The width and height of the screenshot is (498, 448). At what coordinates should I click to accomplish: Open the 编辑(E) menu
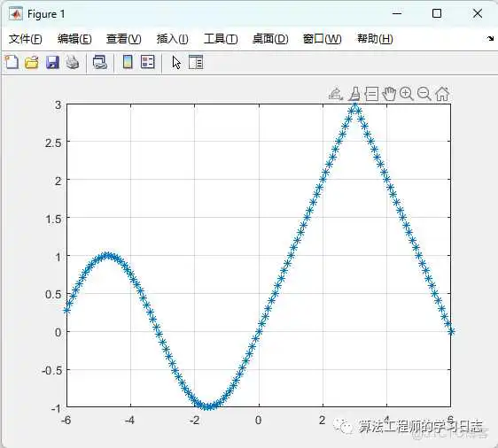pos(74,39)
